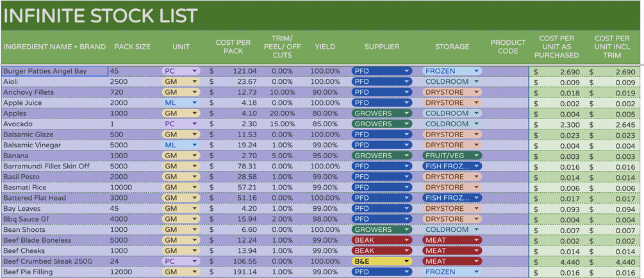644x278 pixels.
Task: Select cost per pack cell for Beef Pie Filling
Action: coord(233,272)
